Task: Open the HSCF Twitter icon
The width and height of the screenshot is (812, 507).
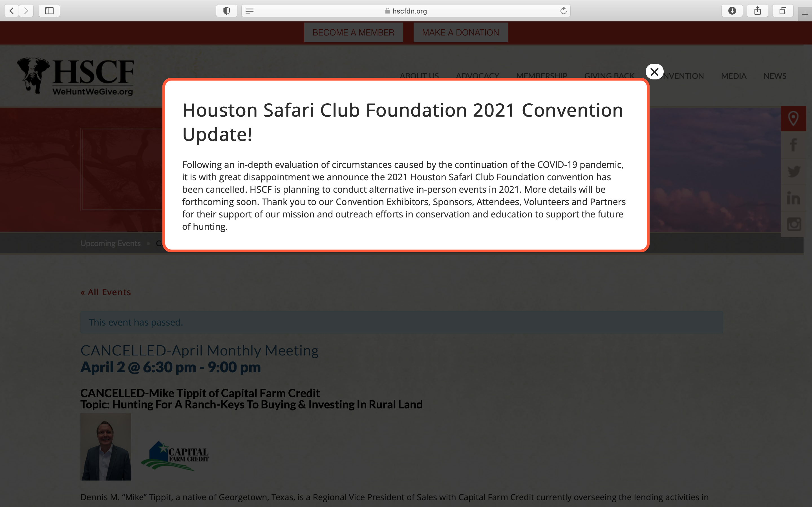Action: click(x=794, y=172)
